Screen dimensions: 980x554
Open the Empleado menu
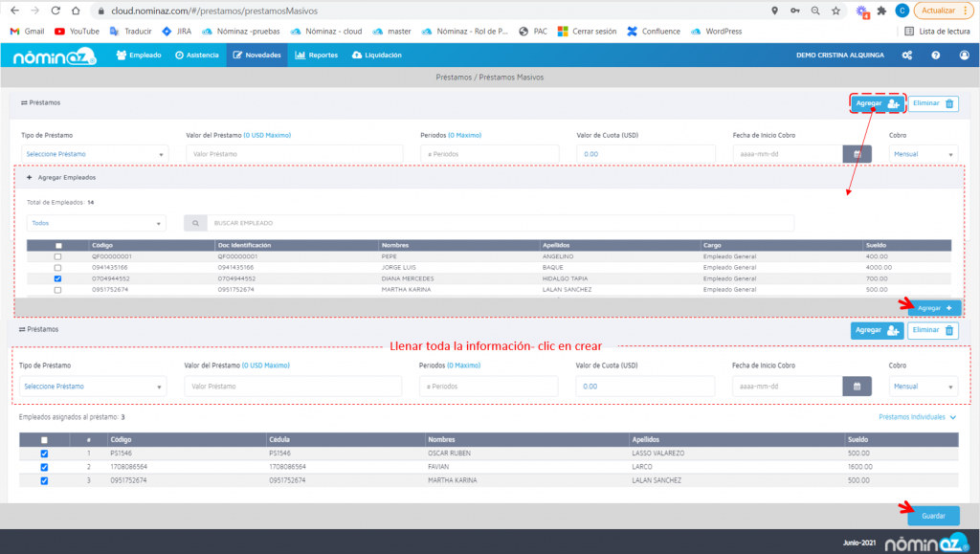tap(139, 55)
